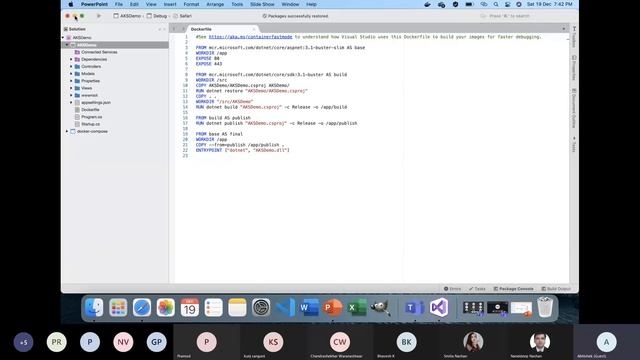Expand the Properties folder
Screen dimensions: 640x360
click(x=71, y=81)
